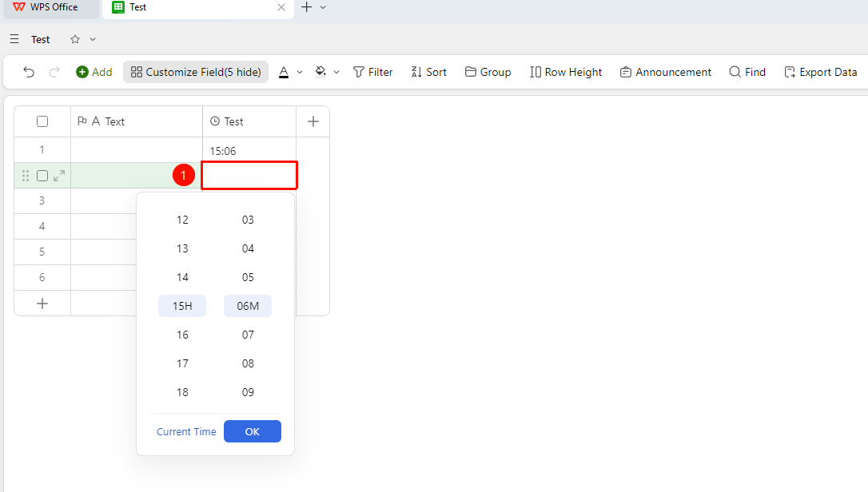The image size is (868, 492).
Task: Click the Current Time link
Action: (x=186, y=431)
